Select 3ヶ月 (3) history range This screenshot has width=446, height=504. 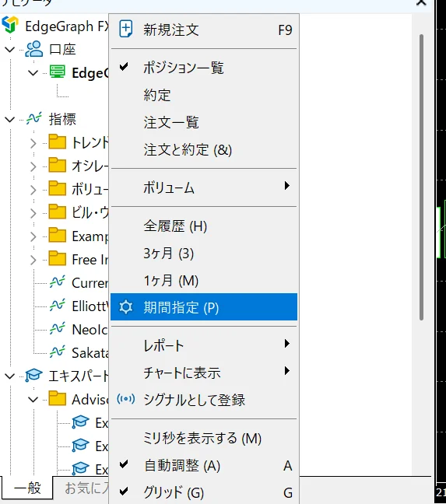click(204, 254)
